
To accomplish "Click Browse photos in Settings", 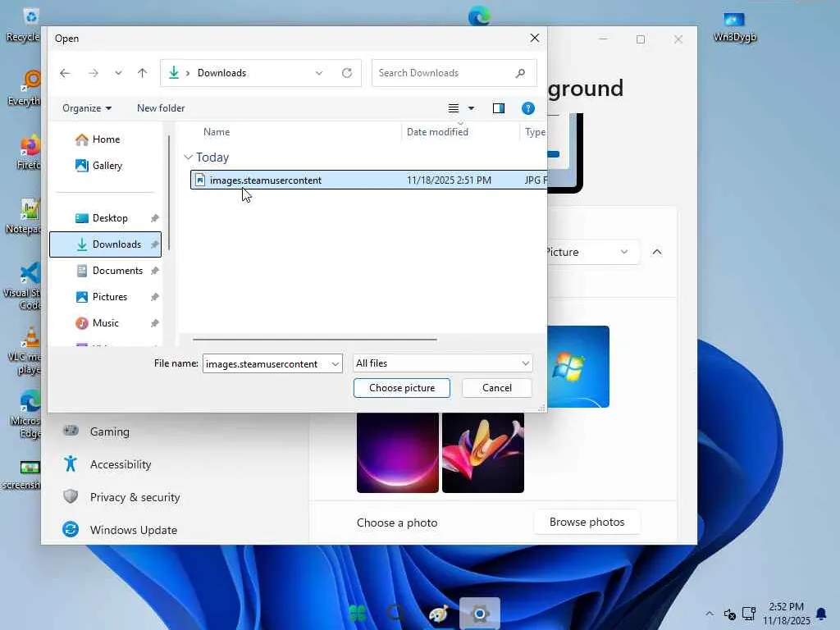I will click(587, 522).
